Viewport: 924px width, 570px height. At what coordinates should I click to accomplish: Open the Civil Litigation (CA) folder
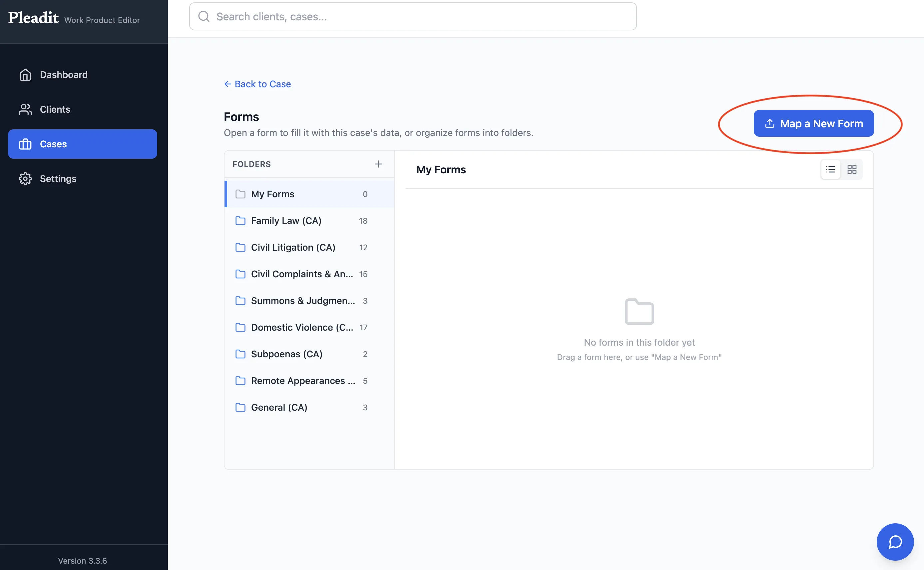(x=310, y=247)
